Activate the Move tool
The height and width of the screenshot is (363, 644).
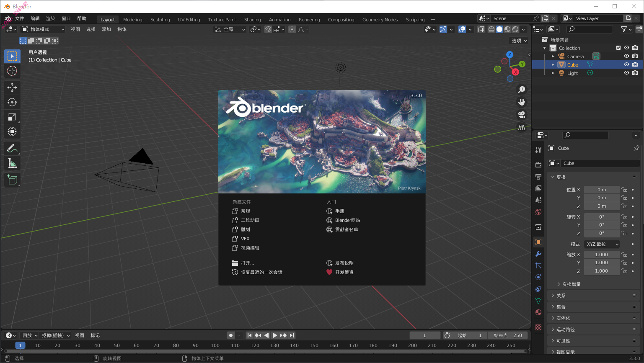12,88
